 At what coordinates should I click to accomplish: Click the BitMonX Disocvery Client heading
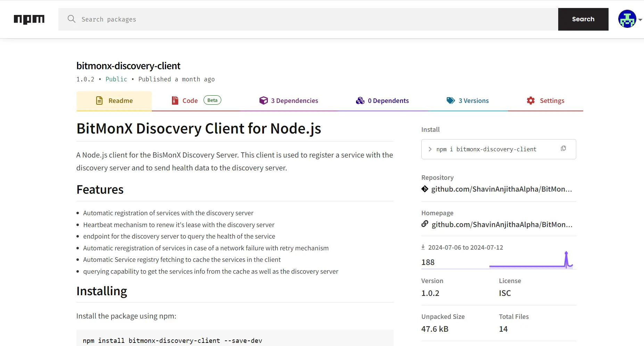click(x=199, y=129)
